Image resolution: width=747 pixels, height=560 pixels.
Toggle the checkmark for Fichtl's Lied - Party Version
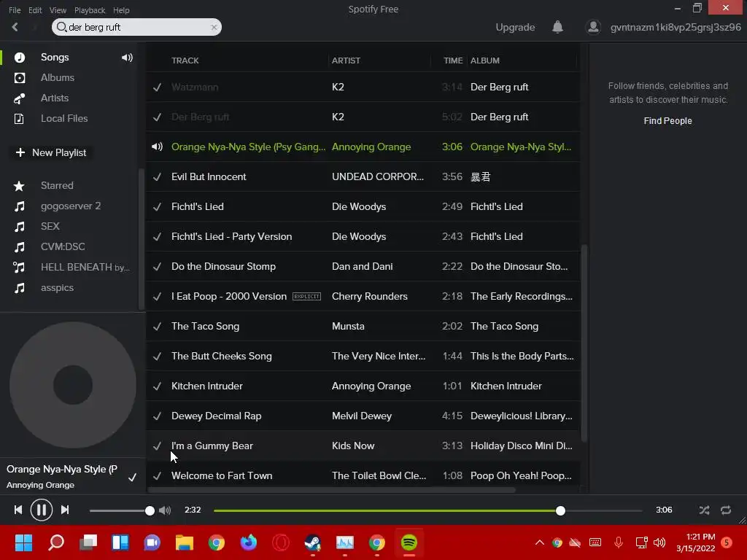[157, 237]
